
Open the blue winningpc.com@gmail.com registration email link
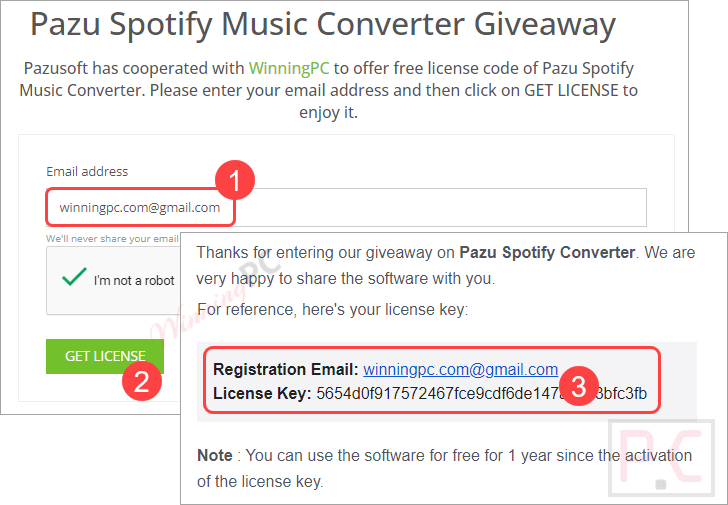coord(460,369)
